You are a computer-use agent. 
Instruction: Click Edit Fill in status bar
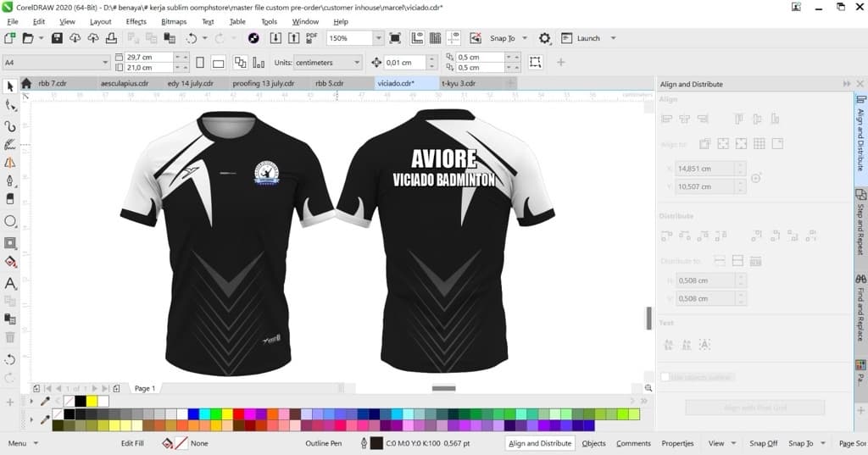(132, 443)
